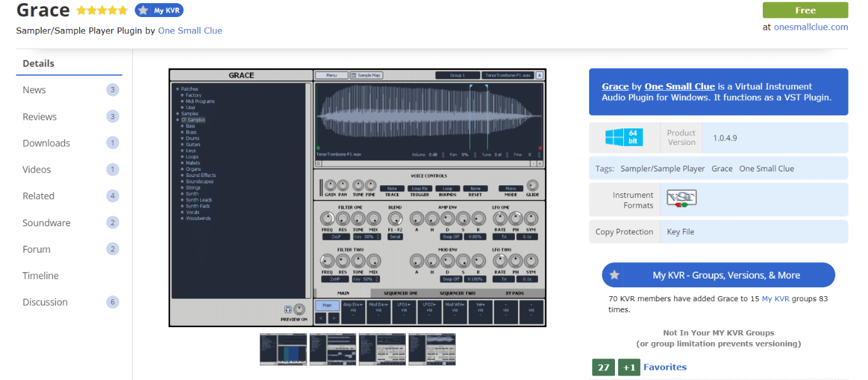Select the fourth screenshot thumbnail

click(x=432, y=349)
